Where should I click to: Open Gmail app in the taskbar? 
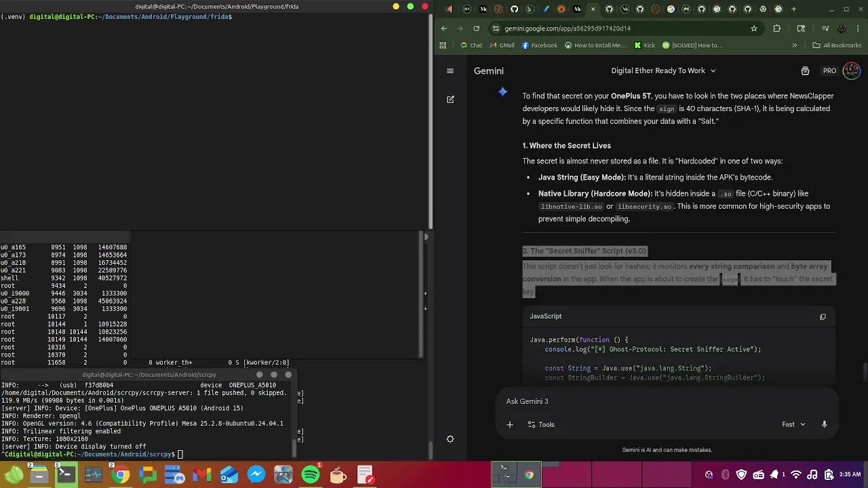point(202,474)
